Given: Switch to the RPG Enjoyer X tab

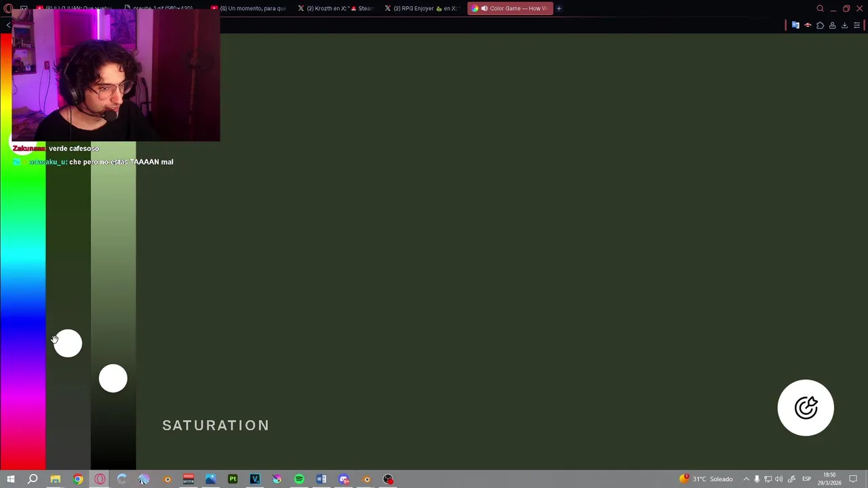Looking at the screenshot, I should click(x=422, y=8).
